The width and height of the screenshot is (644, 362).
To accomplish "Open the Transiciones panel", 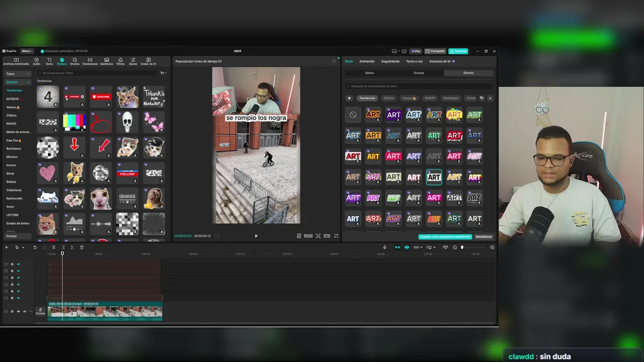I will coord(90,61).
